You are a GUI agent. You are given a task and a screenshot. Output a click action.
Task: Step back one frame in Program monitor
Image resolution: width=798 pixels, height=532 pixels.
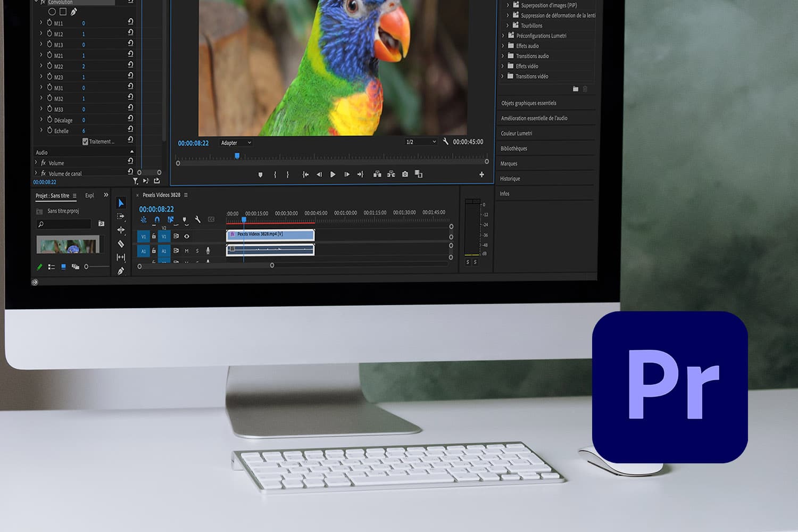[x=319, y=174]
